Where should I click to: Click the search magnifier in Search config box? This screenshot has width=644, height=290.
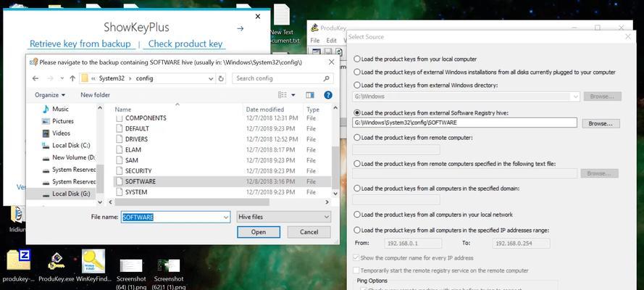coord(326,78)
